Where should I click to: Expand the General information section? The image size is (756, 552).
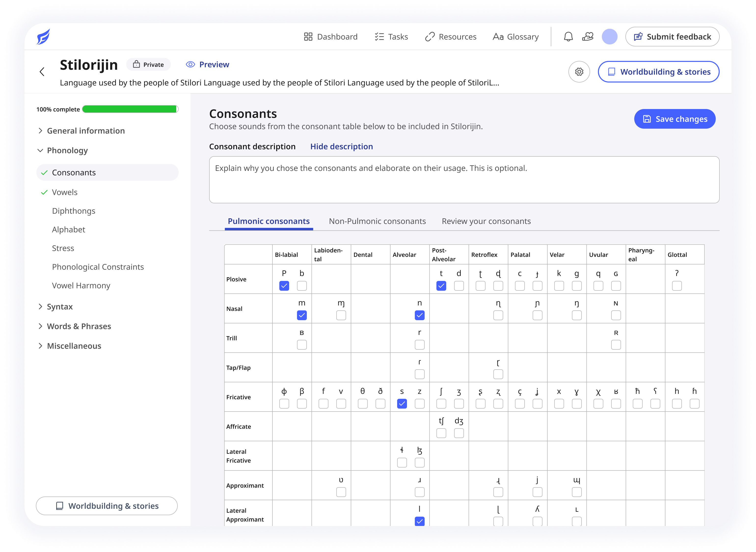85,131
